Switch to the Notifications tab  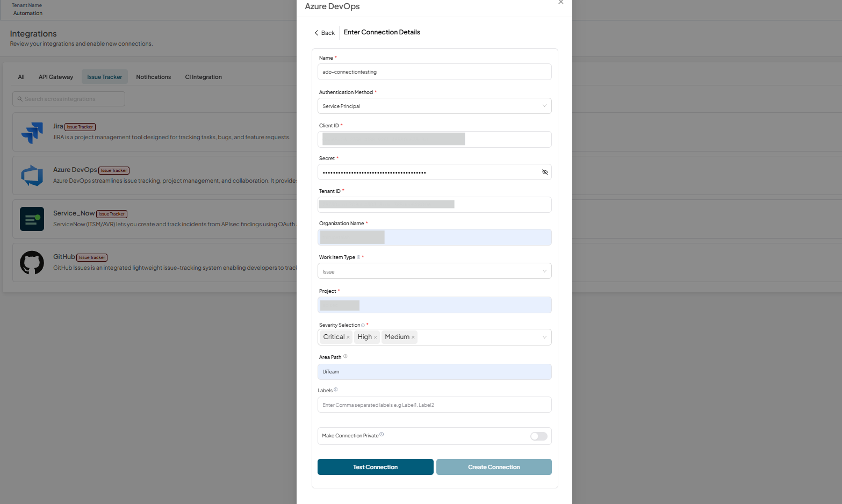tap(154, 77)
